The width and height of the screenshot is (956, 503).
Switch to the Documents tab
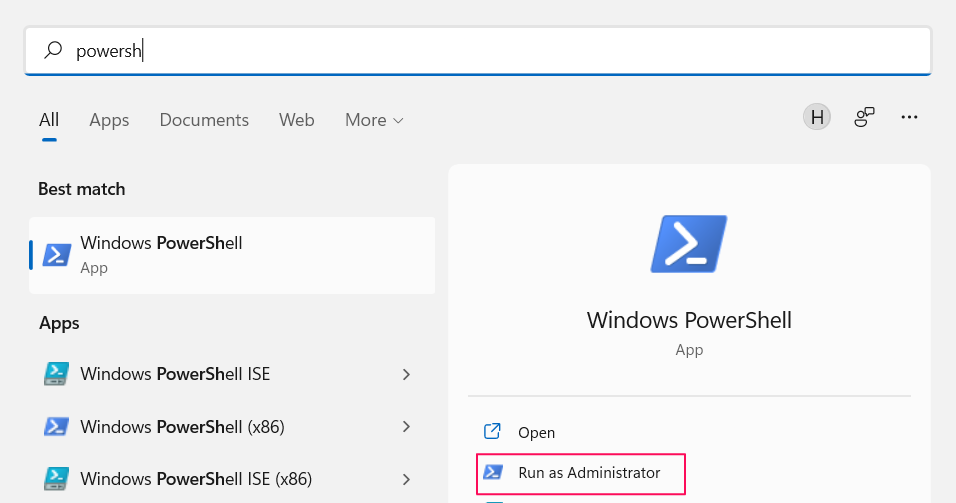[x=204, y=120]
